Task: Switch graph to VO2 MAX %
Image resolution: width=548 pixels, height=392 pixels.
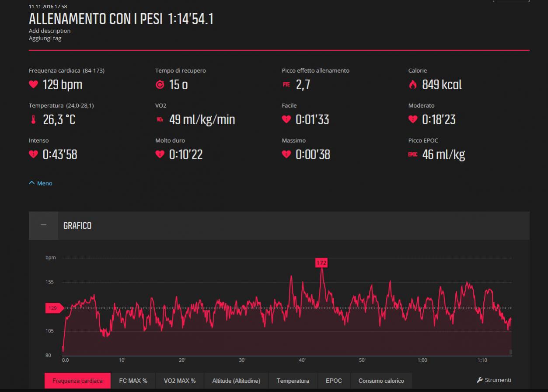Action: coord(179,381)
